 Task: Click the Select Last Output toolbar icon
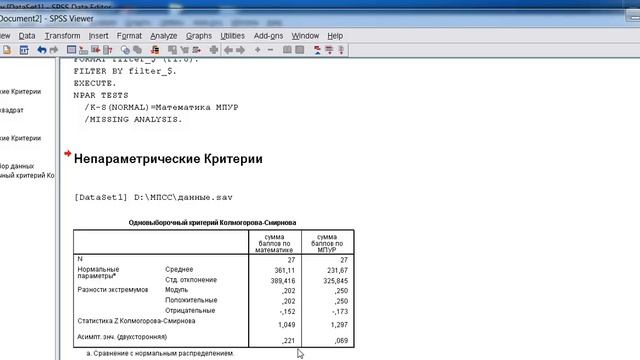[x=155, y=50]
